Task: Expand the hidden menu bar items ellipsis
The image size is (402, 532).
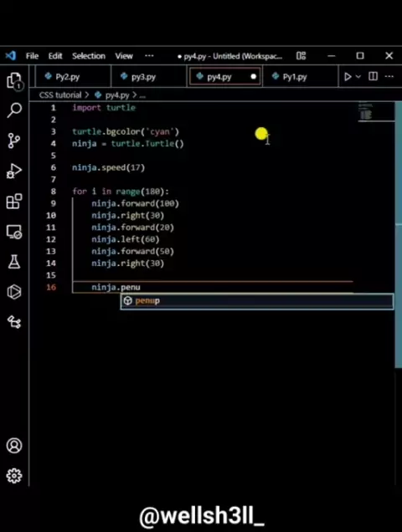Action: 149,56
